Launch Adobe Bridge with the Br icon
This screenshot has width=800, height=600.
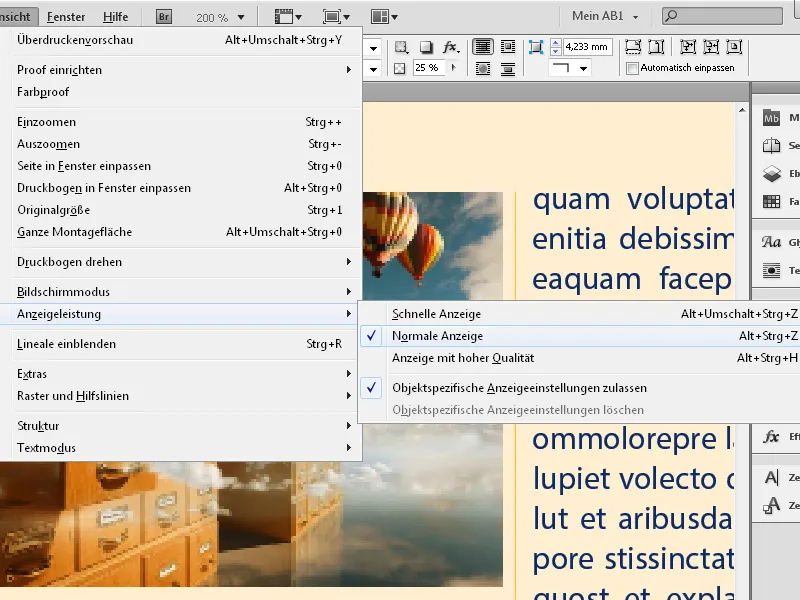point(162,15)
